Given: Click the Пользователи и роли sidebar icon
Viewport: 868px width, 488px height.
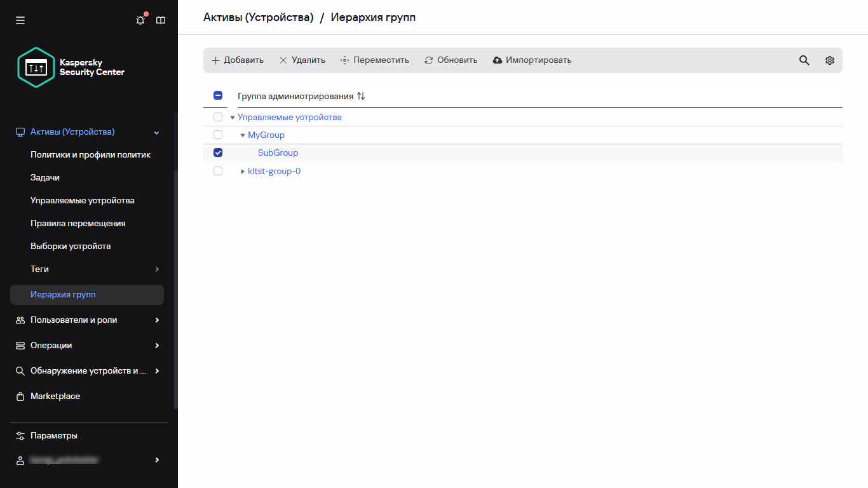Looking at the screenshot, I should tap(20, 320).
